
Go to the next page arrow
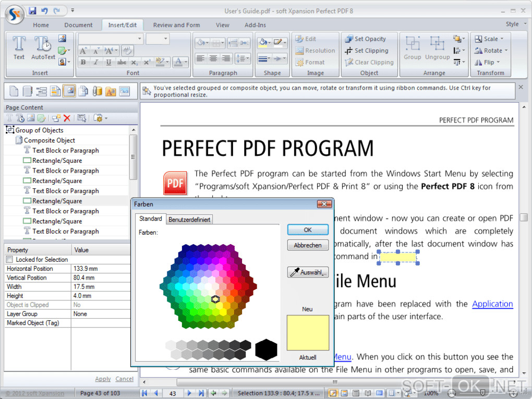189,393
